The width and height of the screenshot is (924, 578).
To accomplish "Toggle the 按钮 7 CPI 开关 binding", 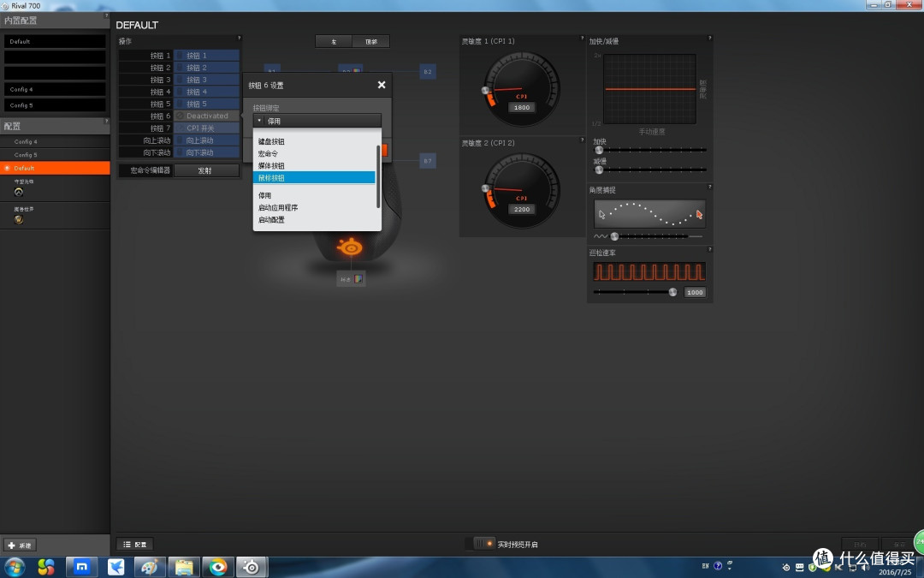I will pyautogui.click(x=206, y=128).
